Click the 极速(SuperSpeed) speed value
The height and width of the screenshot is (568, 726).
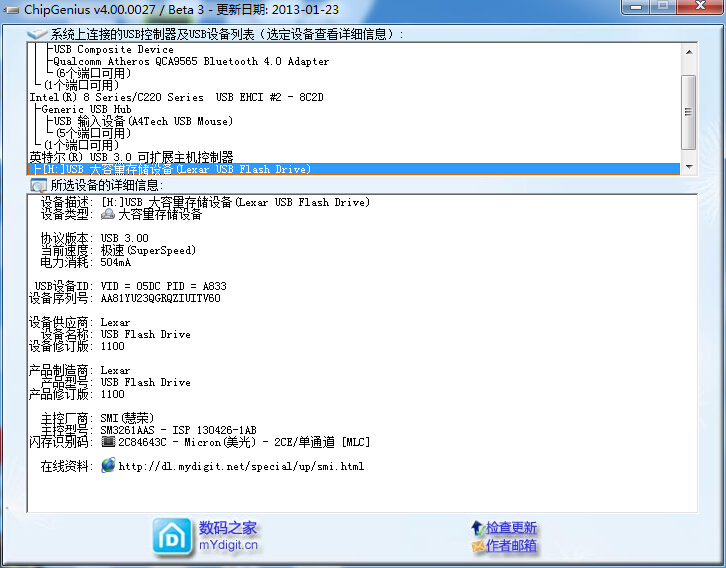[x=148, y=250]
